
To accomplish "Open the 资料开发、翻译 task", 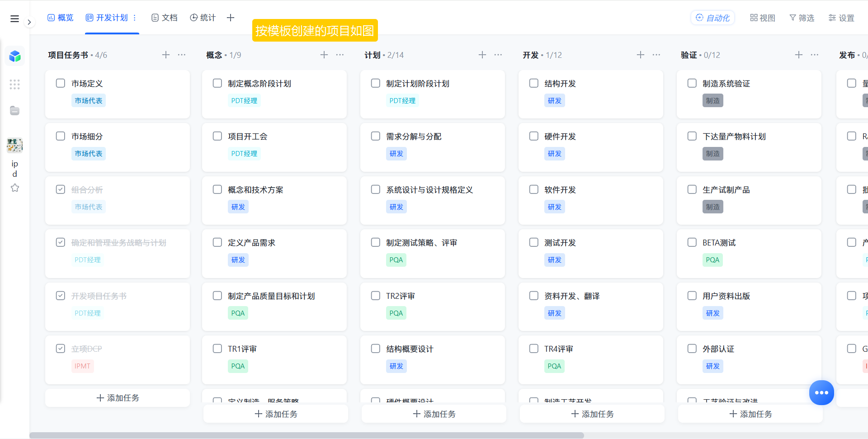I will click(x=591, y=307).
